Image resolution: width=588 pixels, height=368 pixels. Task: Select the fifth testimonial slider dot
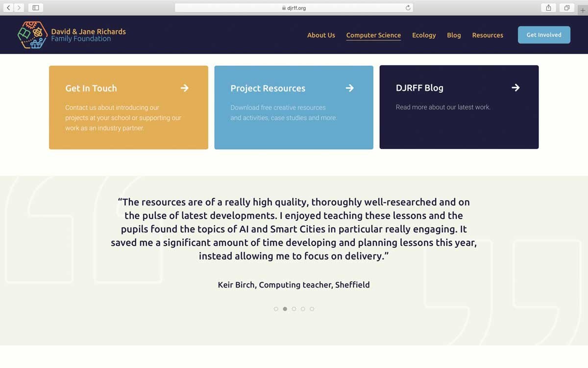point(312,309)
